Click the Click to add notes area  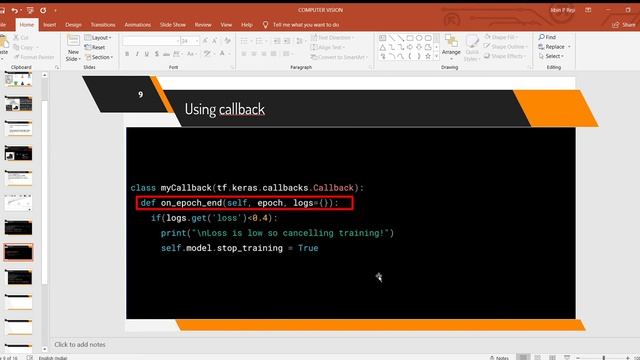80,344
